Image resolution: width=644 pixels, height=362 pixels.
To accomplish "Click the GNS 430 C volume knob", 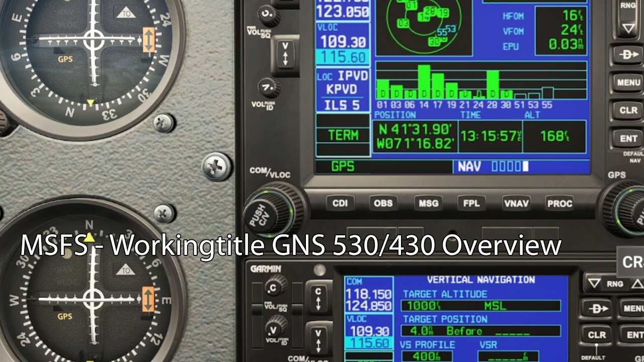I will 275,287.
